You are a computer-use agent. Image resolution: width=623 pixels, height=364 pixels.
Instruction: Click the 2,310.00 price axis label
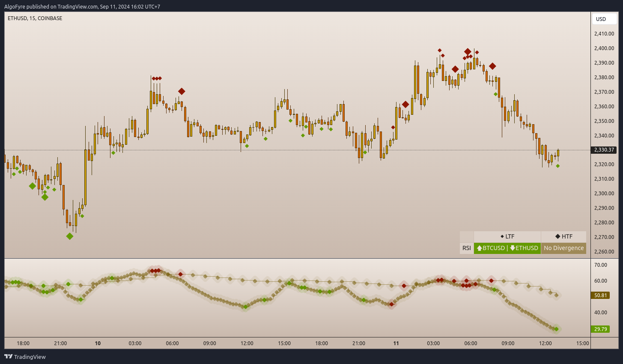click(x=604, y=179)
